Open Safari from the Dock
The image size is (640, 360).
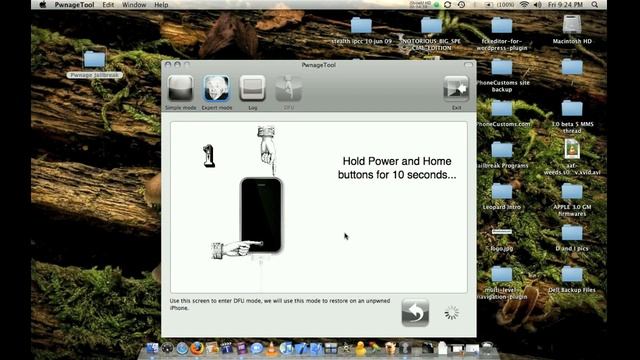pos(182,348)
